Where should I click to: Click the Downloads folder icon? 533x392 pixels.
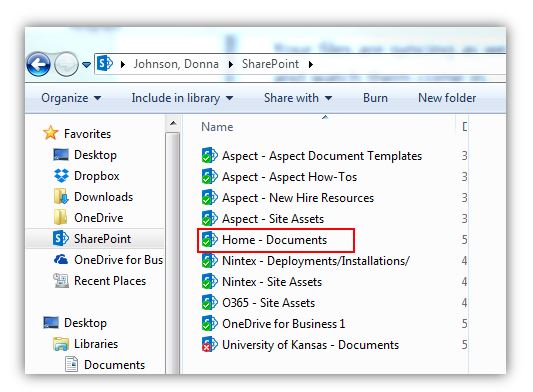pos(61,197)
